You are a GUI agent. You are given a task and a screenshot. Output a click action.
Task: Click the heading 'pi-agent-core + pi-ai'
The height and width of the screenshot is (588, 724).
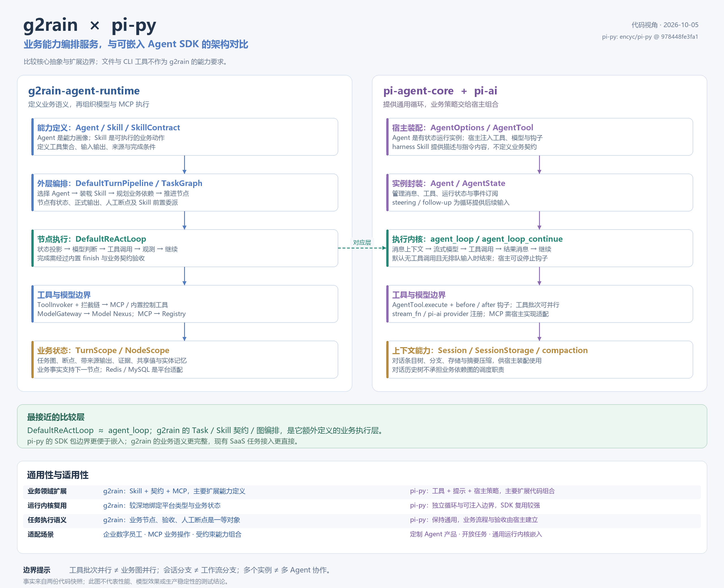(x=440, y=91)
